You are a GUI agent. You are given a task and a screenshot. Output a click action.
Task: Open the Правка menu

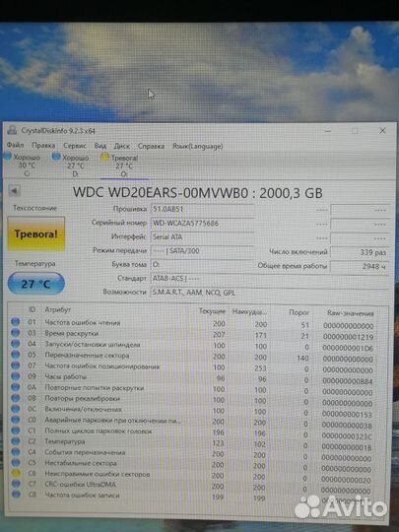[43, 146]
